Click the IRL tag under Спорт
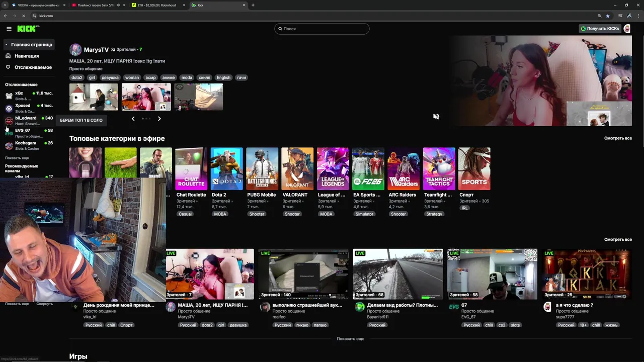This screenshot has width=644, height=362. point(464,208)
